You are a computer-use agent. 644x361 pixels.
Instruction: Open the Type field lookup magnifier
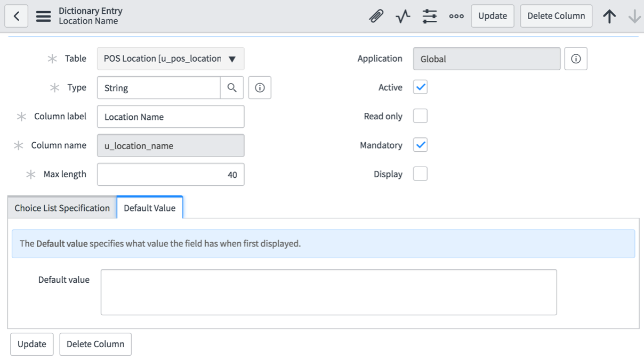[232, 88]
